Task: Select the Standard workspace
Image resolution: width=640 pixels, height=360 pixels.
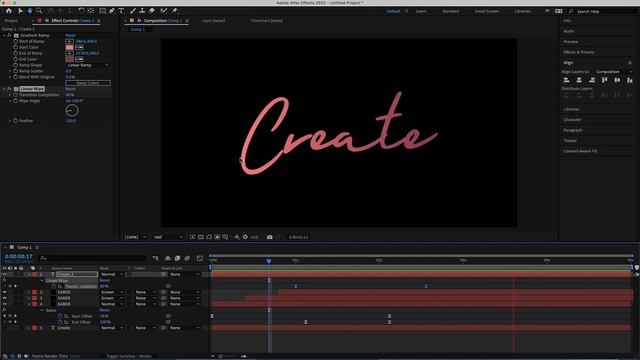Action: click(x=451, y=11)
